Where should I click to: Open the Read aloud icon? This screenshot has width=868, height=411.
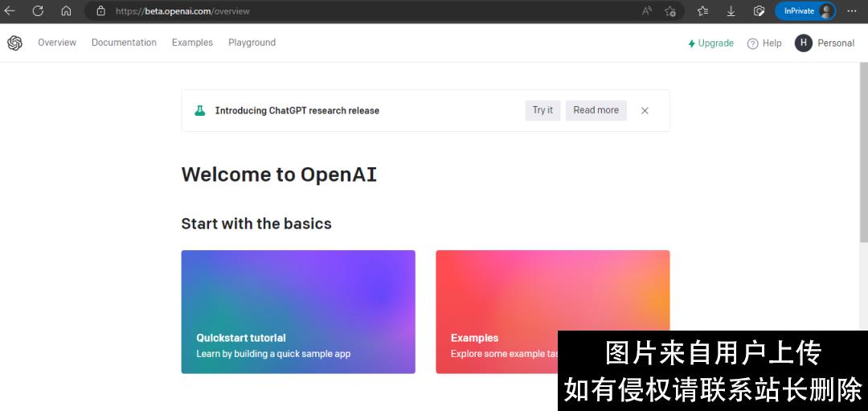tap(647, 11)
